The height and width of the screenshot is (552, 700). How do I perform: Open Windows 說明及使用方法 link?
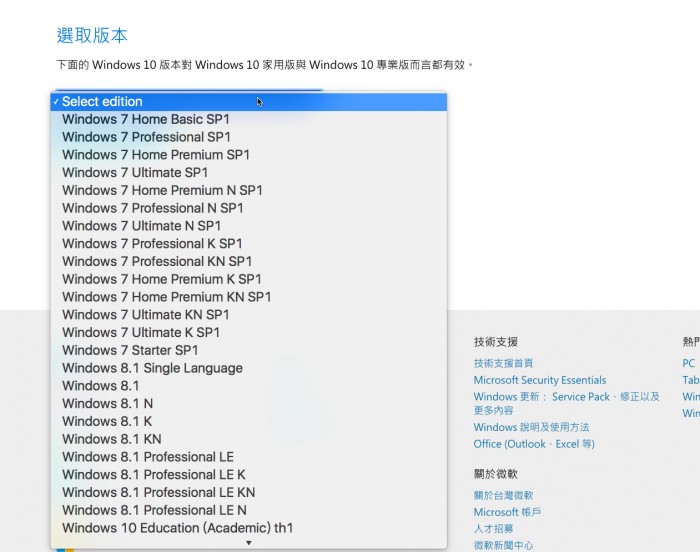[x=531, y=427]
